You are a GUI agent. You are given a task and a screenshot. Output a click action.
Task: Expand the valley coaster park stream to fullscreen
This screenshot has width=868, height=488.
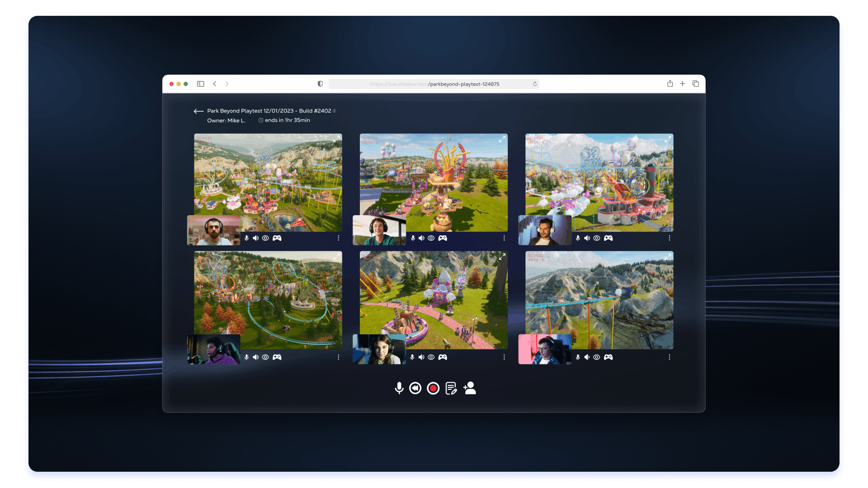point(336,140)
